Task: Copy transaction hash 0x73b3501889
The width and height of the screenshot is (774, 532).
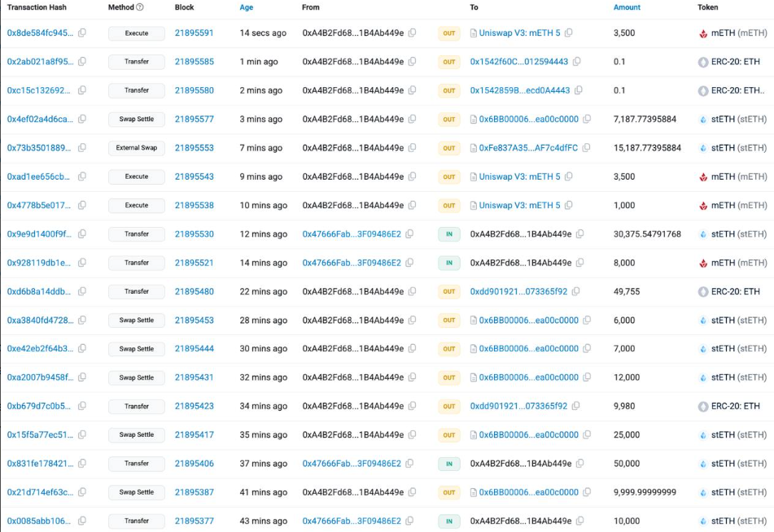Action: [82, 147]
